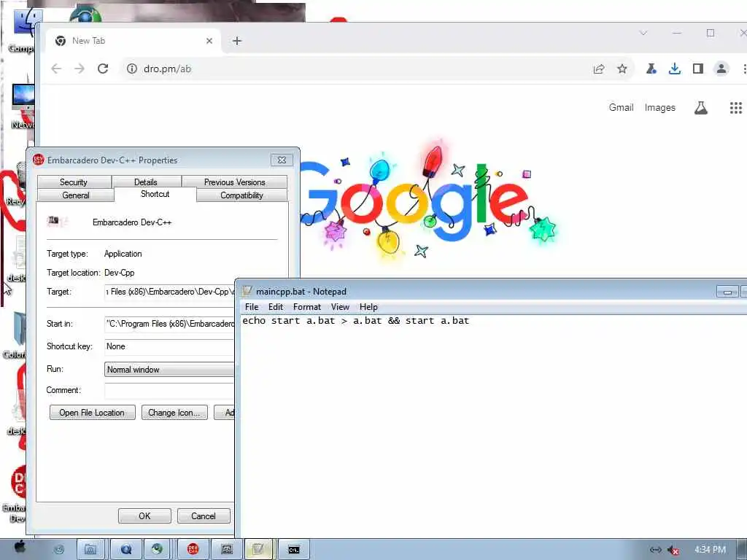The width and height of the screenshot is (747, 560).
Task: Click the batch command text in Notepad
Action: (x=356, y=321)
